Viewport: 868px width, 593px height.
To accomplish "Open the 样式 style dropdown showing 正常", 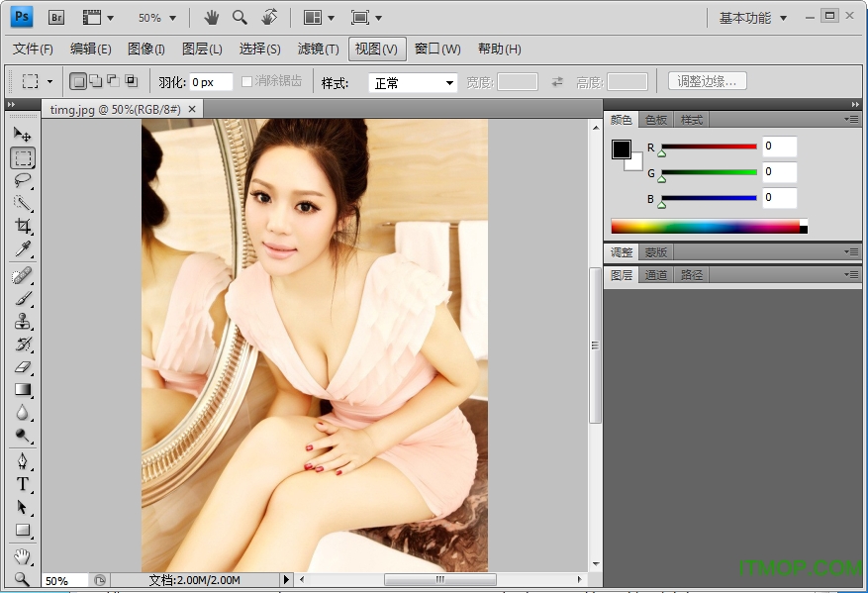I will [x=412, y=81].
